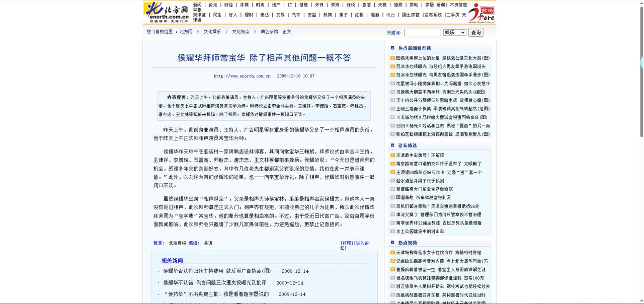Go to the 汽车 navigation item

point(296,15)
